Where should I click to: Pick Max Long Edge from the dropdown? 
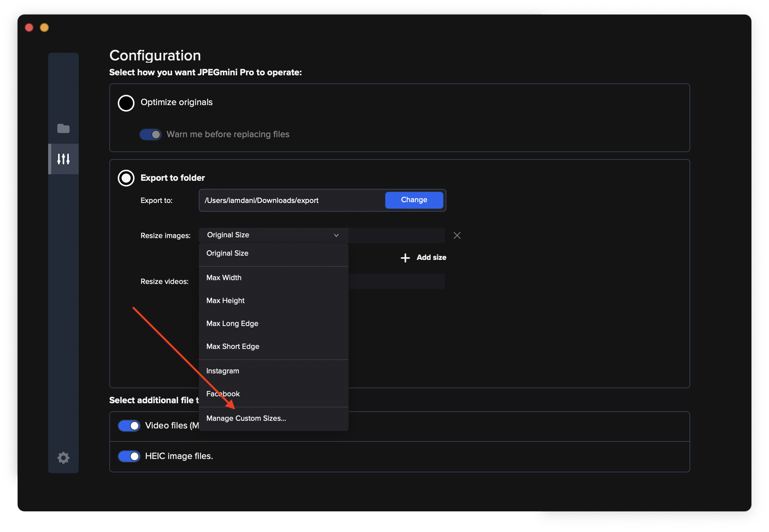pos(232,324)
